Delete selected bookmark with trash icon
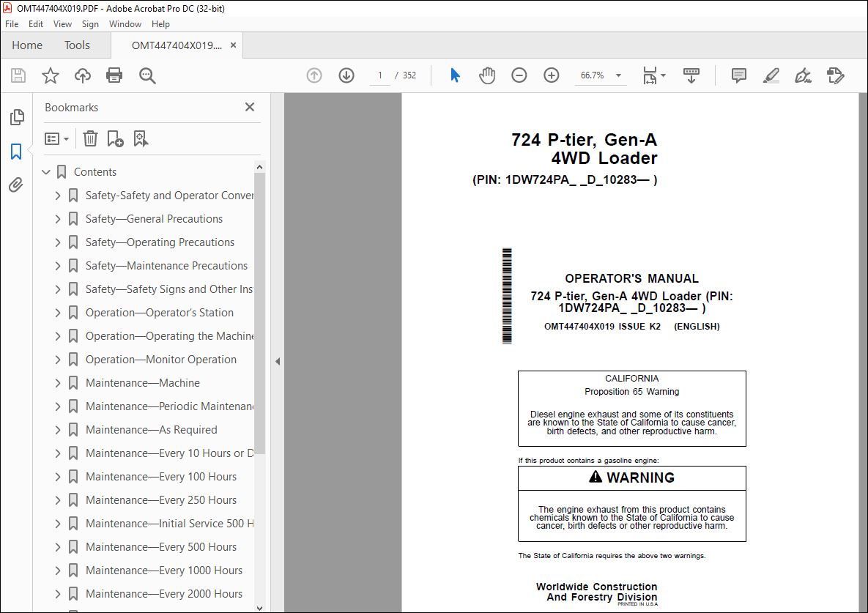This screenshot has height=613, width=868. point(90,138)
